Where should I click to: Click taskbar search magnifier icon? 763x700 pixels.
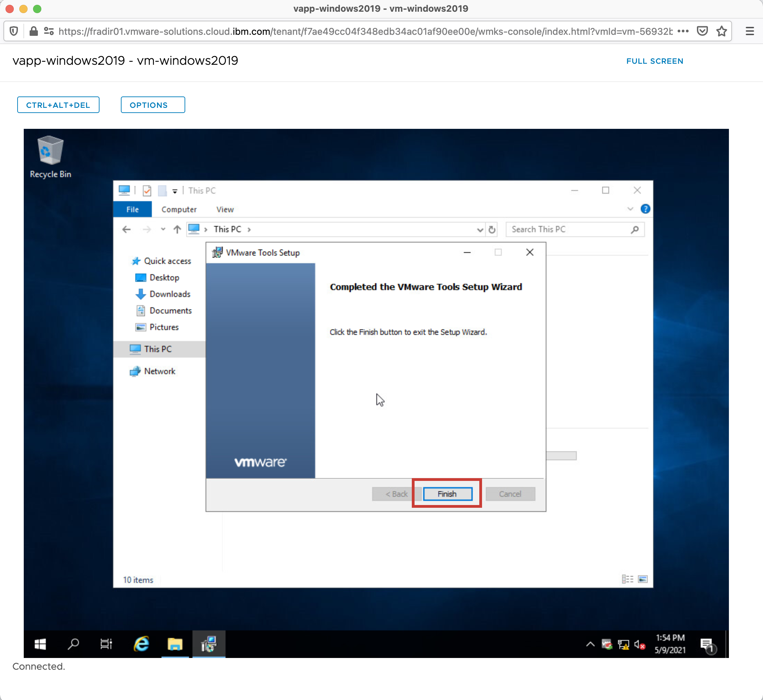coord(73,644)
